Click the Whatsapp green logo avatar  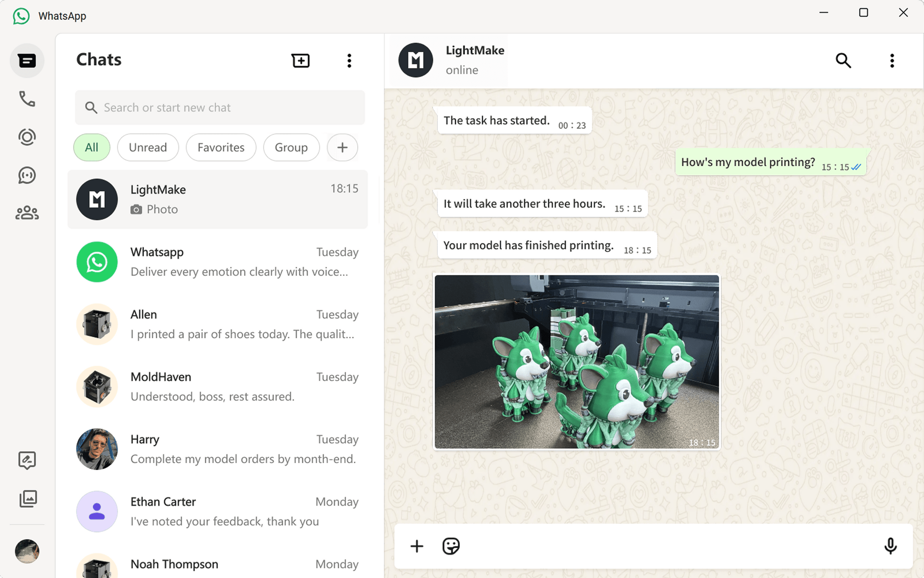pos(97,262)
